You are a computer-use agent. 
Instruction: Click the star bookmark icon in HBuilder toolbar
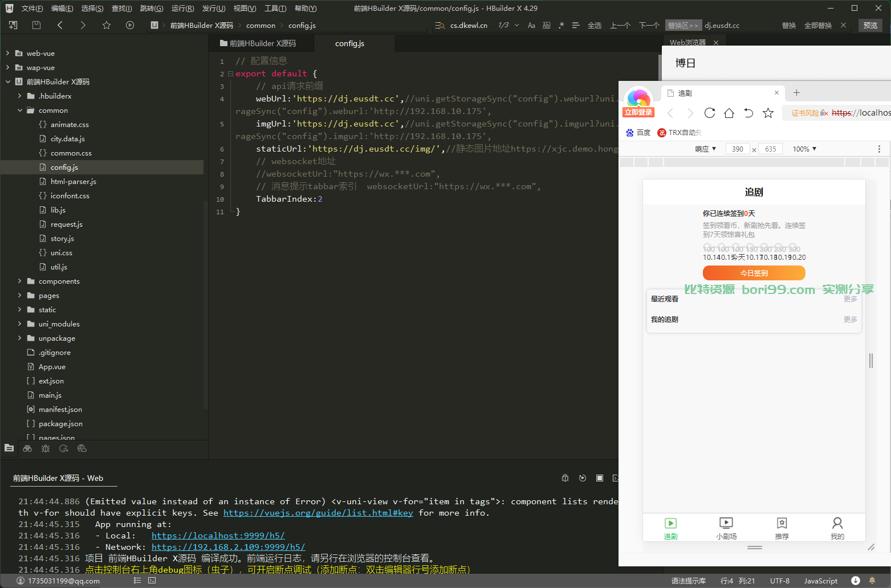(x=107, y=25)
